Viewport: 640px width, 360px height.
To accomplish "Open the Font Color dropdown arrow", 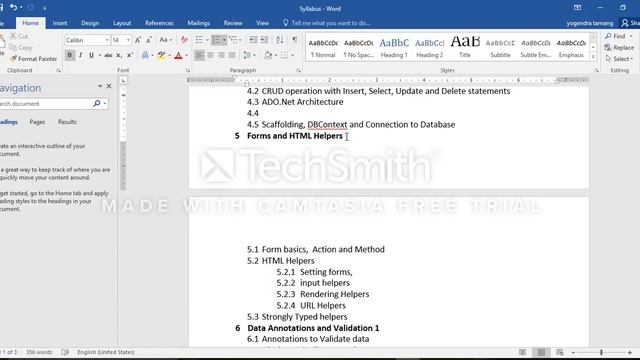I will (x=186, y=55).
